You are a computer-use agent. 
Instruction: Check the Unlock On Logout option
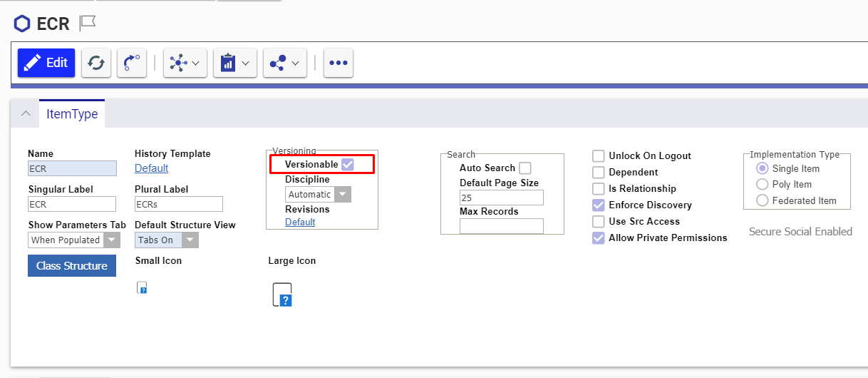[x=599, y=156]
